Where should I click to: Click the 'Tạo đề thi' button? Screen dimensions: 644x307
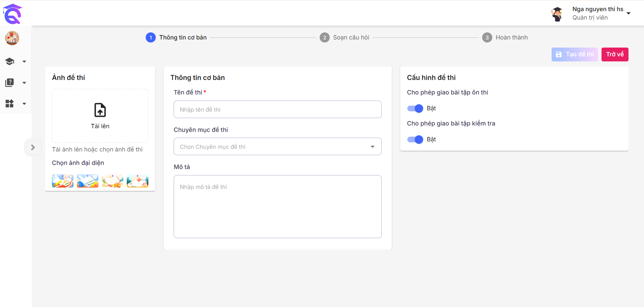[575, 54]
